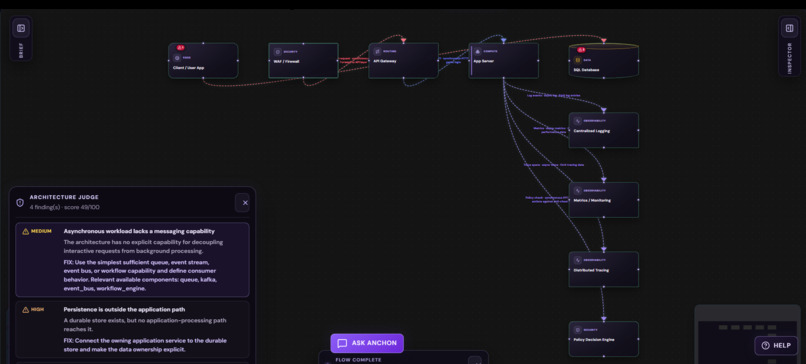The height and width of the screenshot is (364, 806).
Task: Open the persistence outside application path finding
Action: tap(132, 329)
